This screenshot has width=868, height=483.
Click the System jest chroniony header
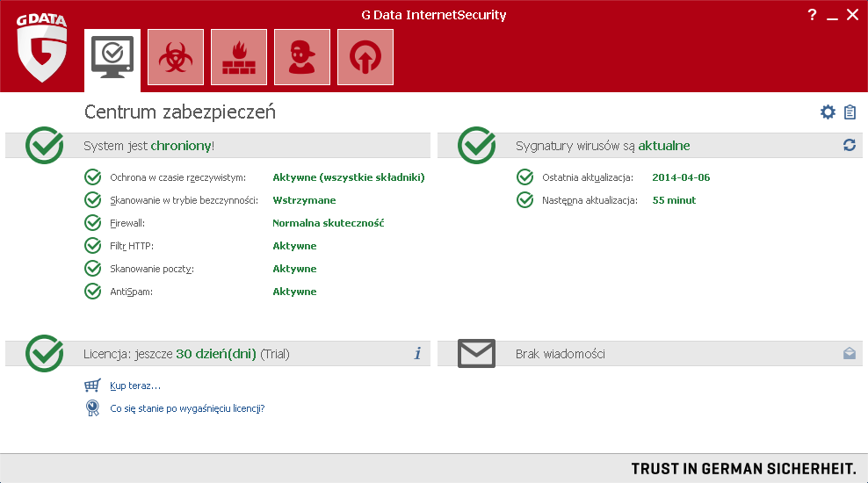click(x=148, y=146)
